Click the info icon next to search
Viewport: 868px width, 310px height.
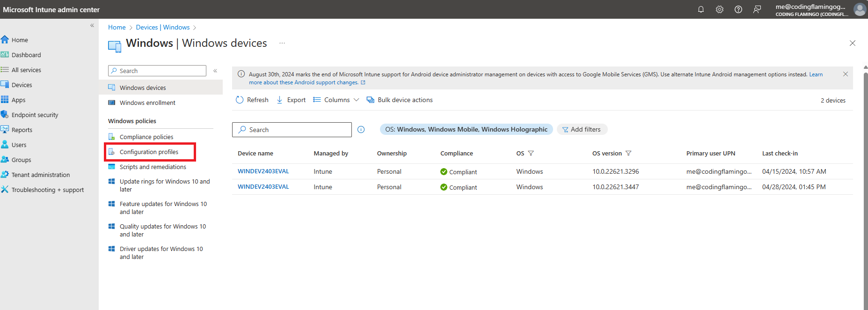point(361,130)
